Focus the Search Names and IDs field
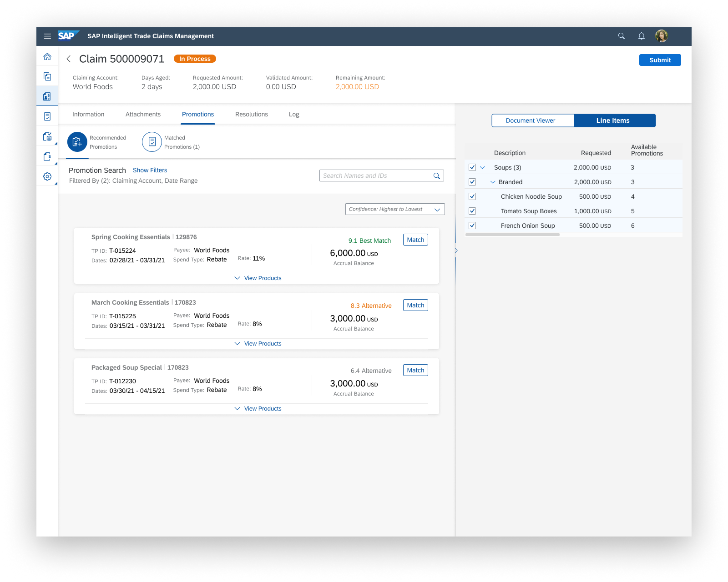The width and height of the screenshot is (728, 582). [x=382, y=176]
